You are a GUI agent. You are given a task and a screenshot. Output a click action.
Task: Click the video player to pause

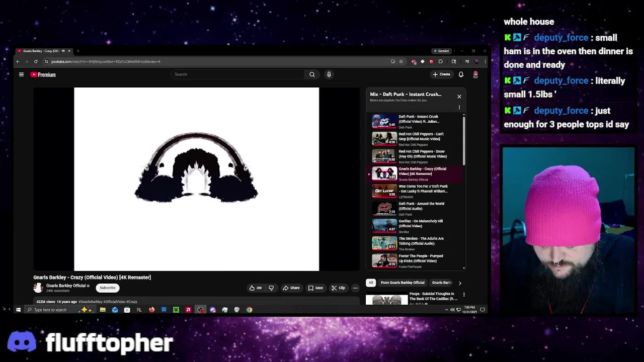[x=196, y=179]
